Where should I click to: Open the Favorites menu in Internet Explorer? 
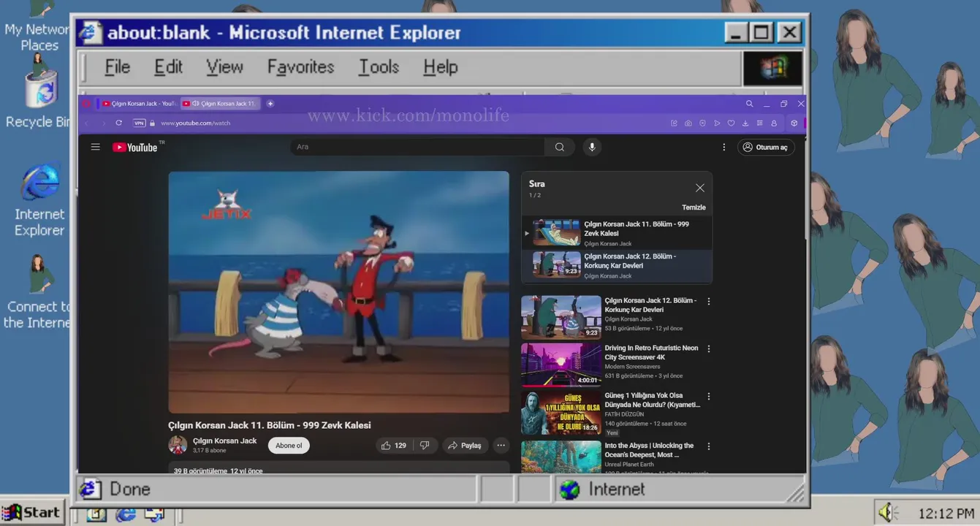(300, 67)
